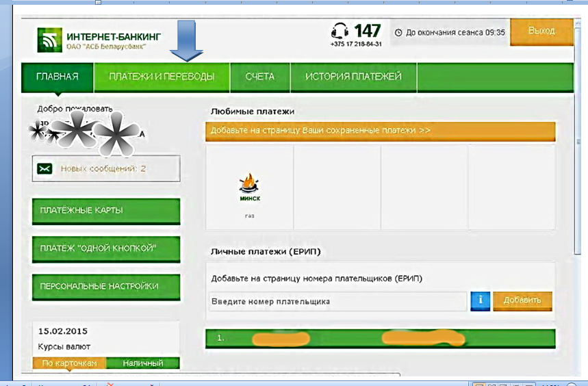Open ПЕРСОНАЛЬНЫЕ НАСТРОЙКИ
Viewport: 588px width, 386px height.
click(105, 286)
